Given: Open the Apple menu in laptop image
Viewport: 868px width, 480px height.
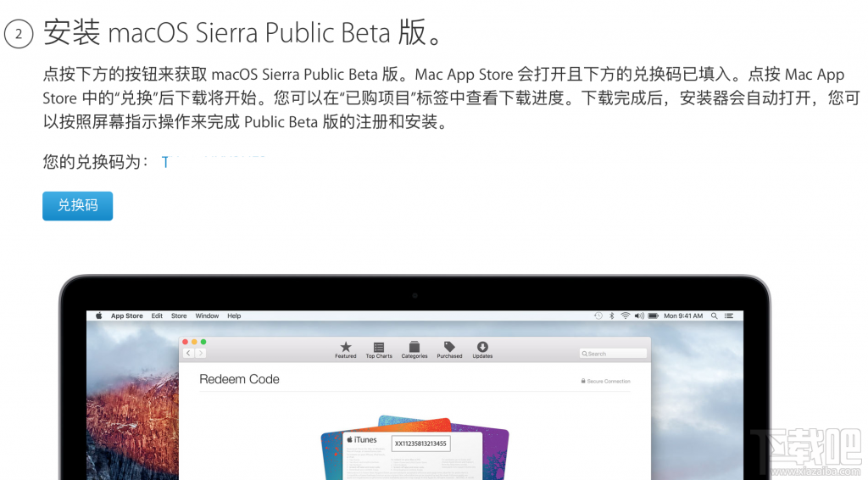Looking at the screenshot, I should click(98, 315).
